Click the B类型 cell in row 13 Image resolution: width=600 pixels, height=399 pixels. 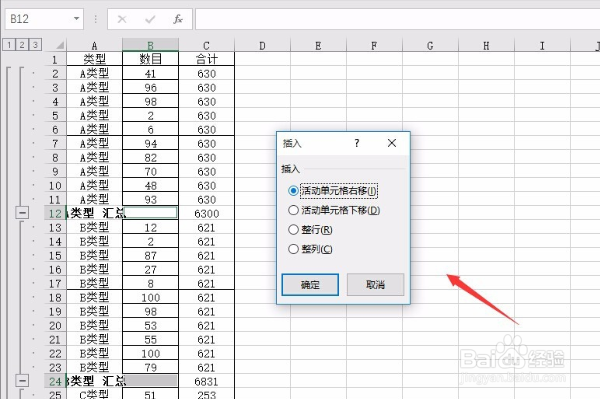[x=95, y=227]
